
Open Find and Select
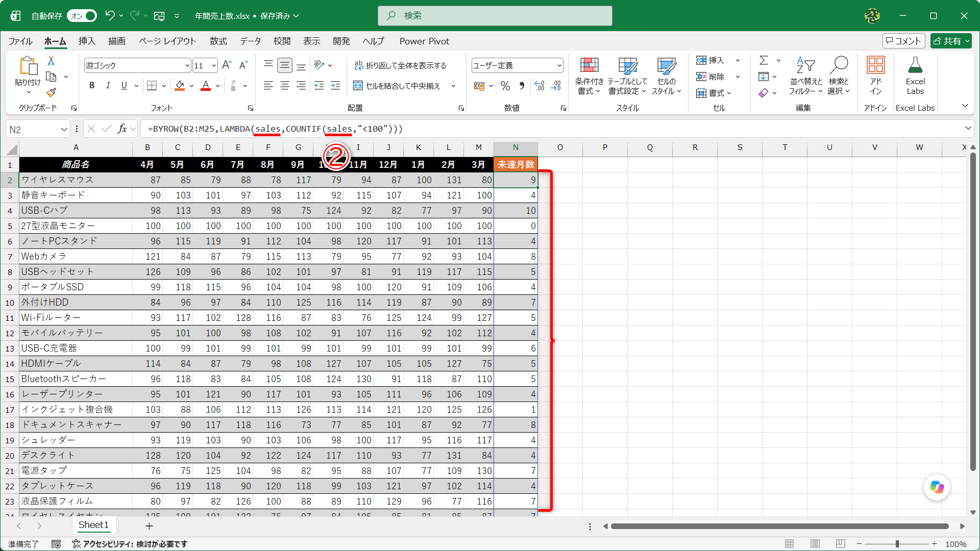pyautogui.click(x=839, y=76)
